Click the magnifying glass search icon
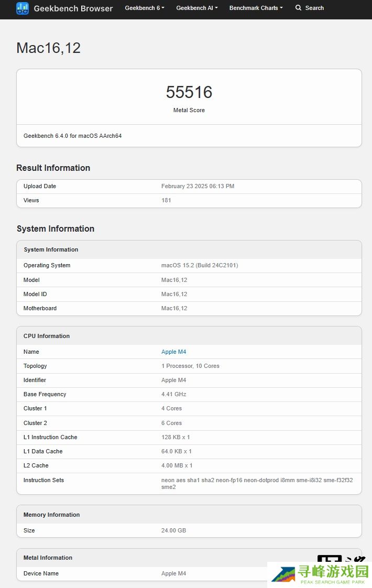 299,8
